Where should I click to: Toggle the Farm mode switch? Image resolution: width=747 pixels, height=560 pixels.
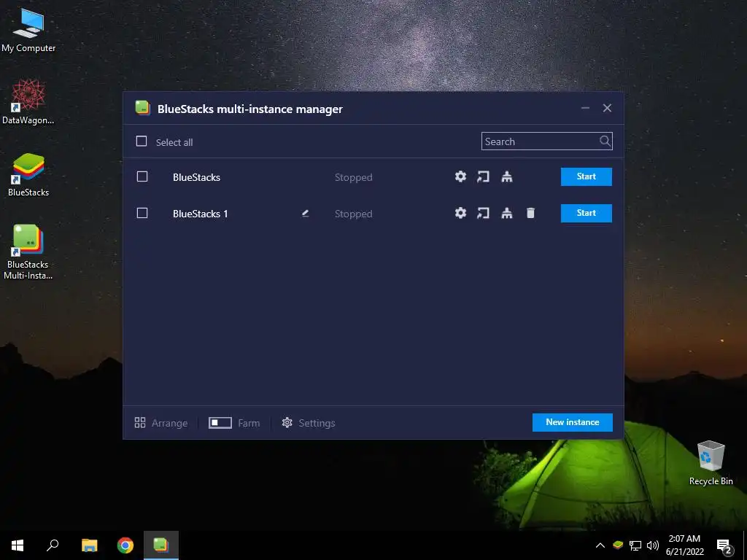(x=220, y=422)
